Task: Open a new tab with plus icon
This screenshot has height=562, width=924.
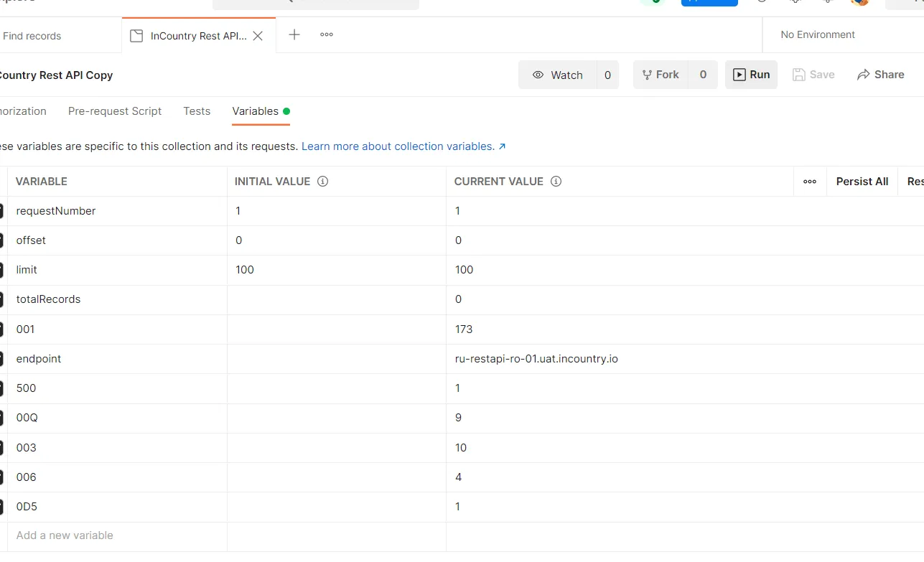Action: [x=294, y=34]
